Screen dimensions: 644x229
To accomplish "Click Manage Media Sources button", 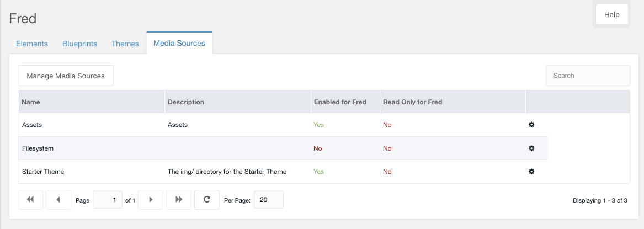I will [66, 76].
